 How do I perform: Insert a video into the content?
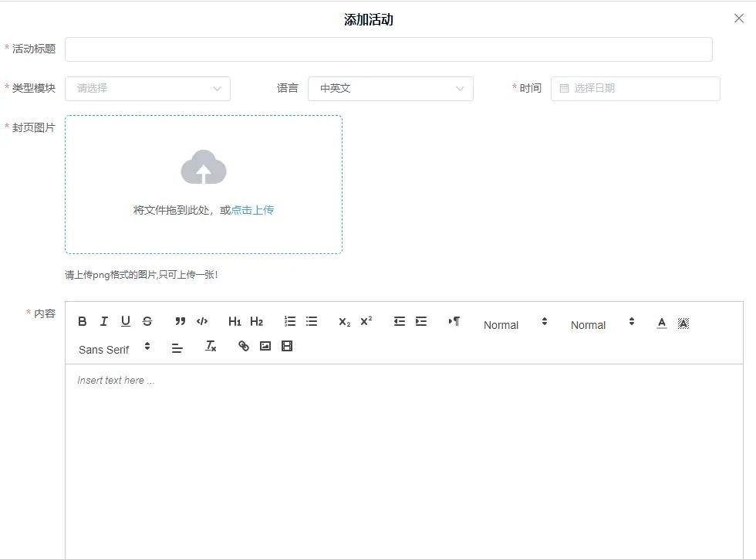287,346
